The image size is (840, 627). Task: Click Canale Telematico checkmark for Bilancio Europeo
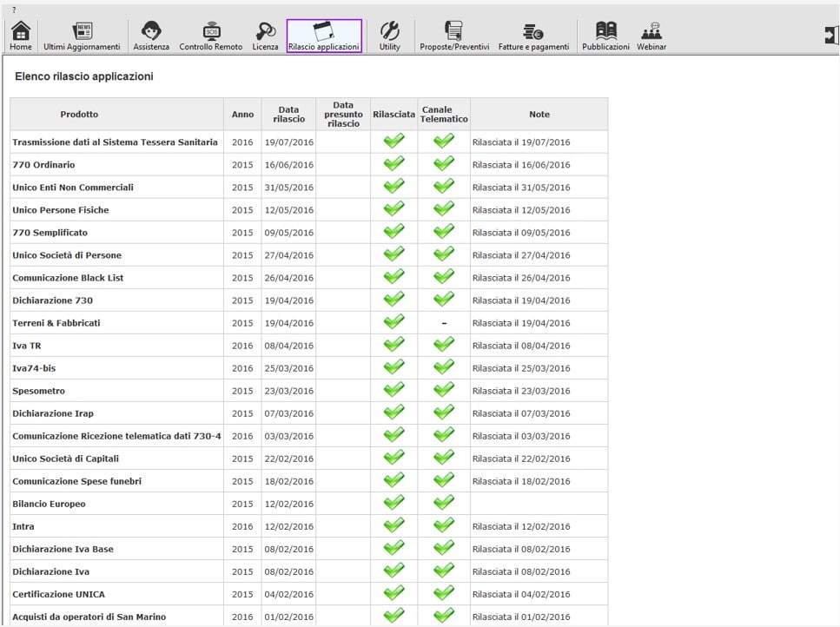click(444, 502)
